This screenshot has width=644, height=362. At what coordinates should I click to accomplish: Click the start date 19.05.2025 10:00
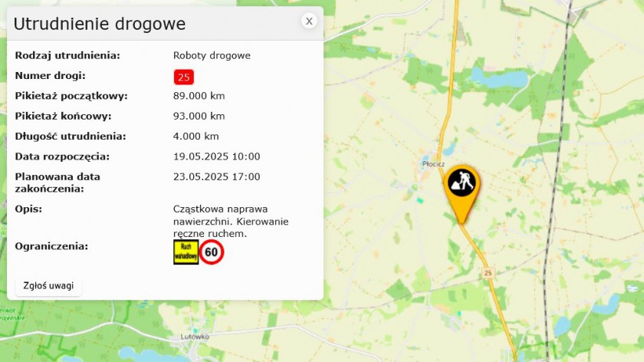[216, 156]
